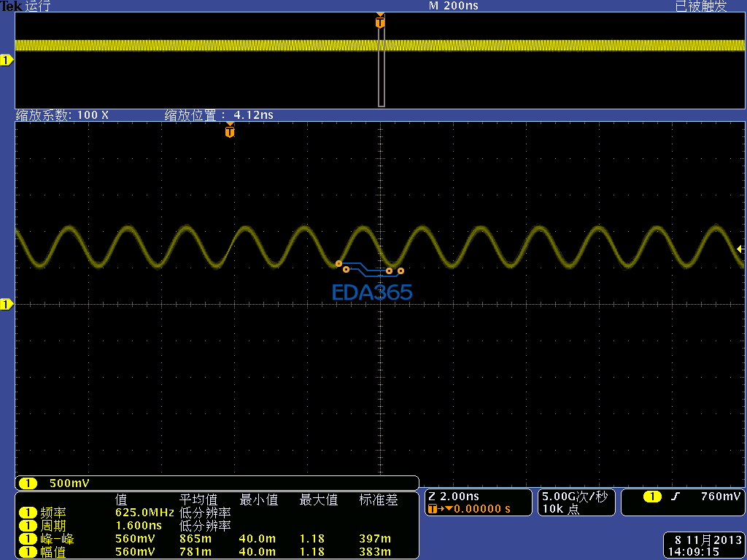Image resolution: width=747 pixels, height=560 pixels.
Task: Select channel 1 ground marker in overview
Action: click(7, 61)
